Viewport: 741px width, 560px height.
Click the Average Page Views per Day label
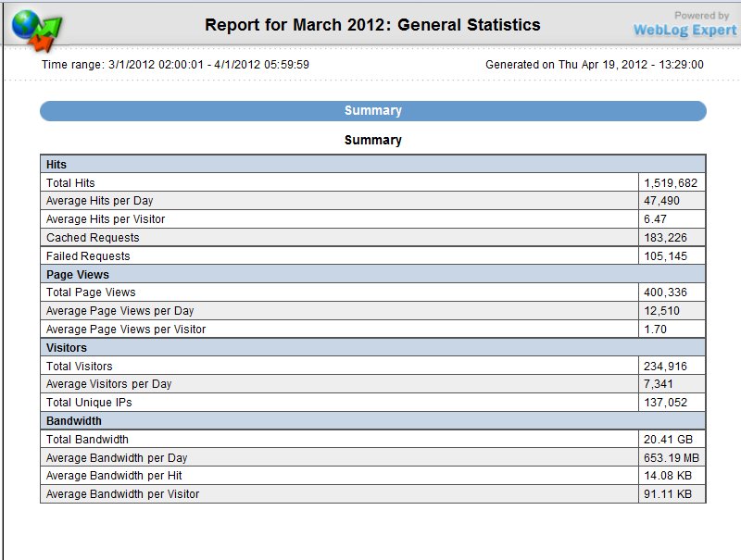click(x=120, y=311)
